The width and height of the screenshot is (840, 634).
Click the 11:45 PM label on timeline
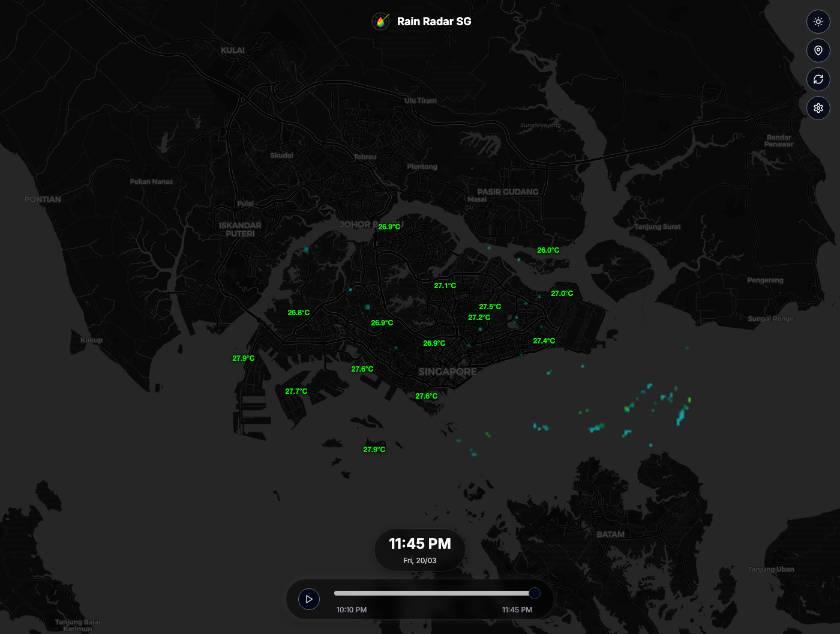click(517, 609)
